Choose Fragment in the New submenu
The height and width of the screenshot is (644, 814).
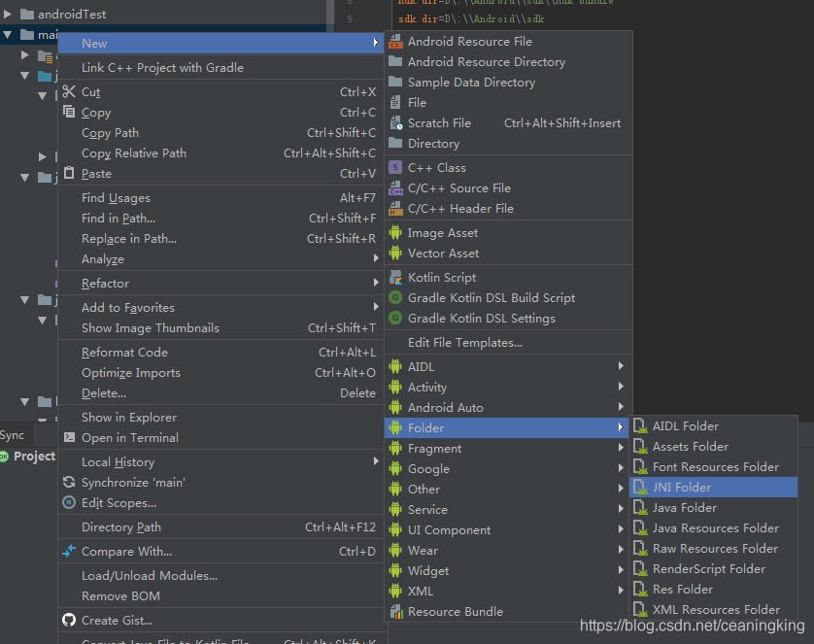click(508, 449)
